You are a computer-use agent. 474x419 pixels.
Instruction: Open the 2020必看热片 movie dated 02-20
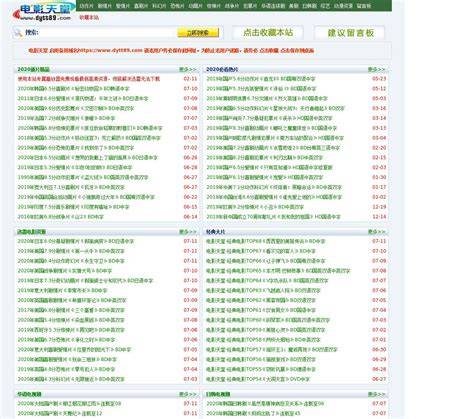coord(273,148)
